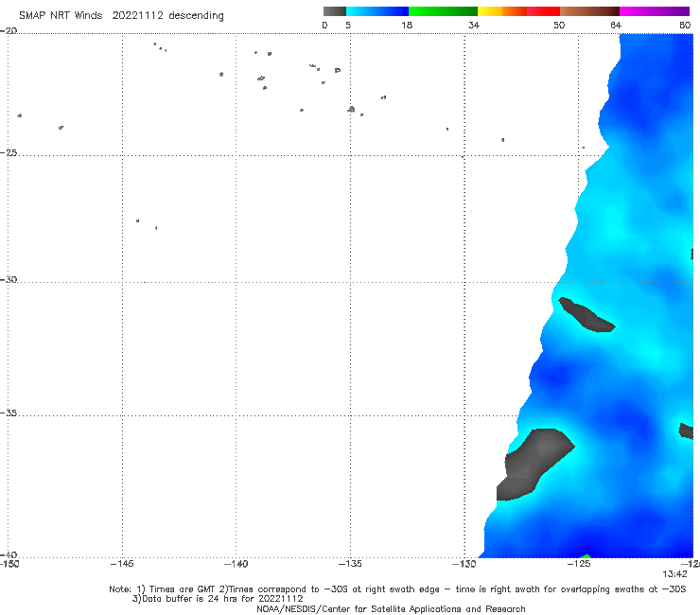Click the color scale label 34

(x=474, y=26)
